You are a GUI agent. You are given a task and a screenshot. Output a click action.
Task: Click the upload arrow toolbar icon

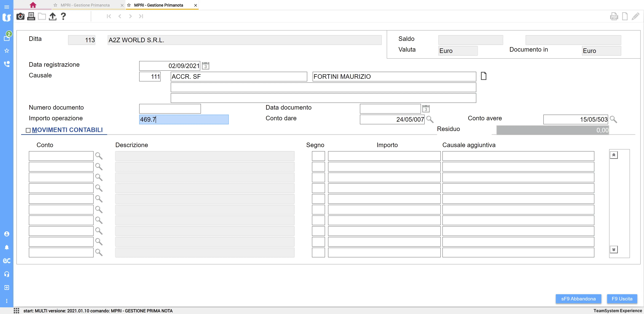click(x=52, y=16)
